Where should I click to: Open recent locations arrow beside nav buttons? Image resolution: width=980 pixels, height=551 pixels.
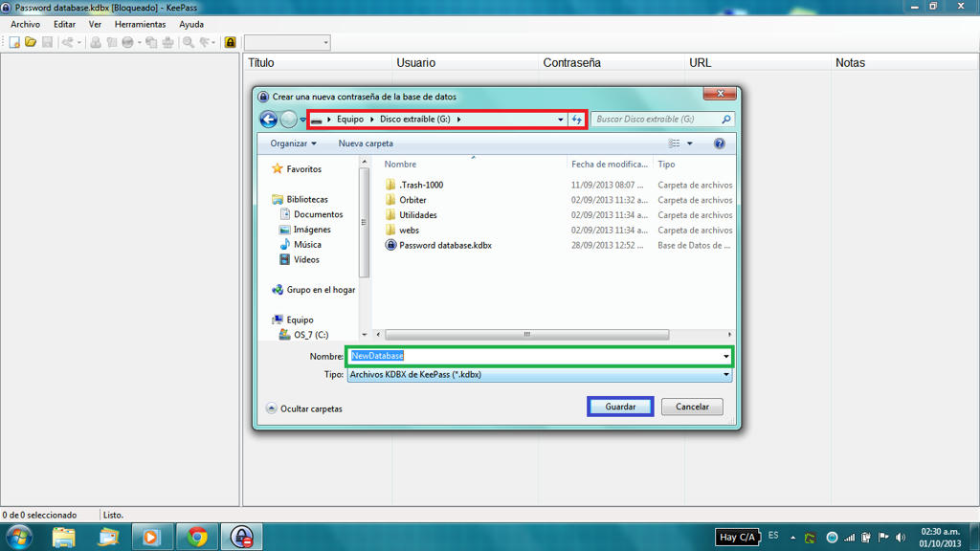303,120
